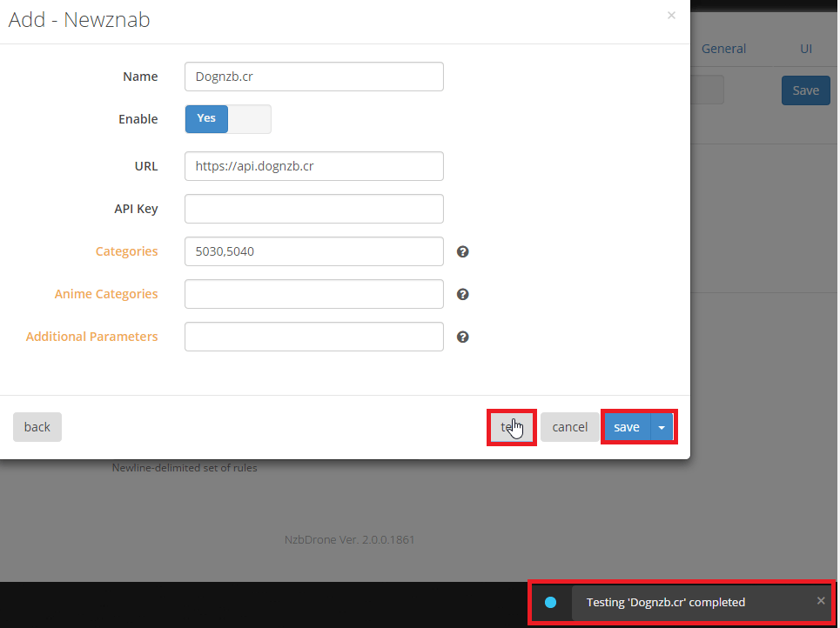Switch to the General tab
This screenshot has height=628, width=840.
click(723, 49)
